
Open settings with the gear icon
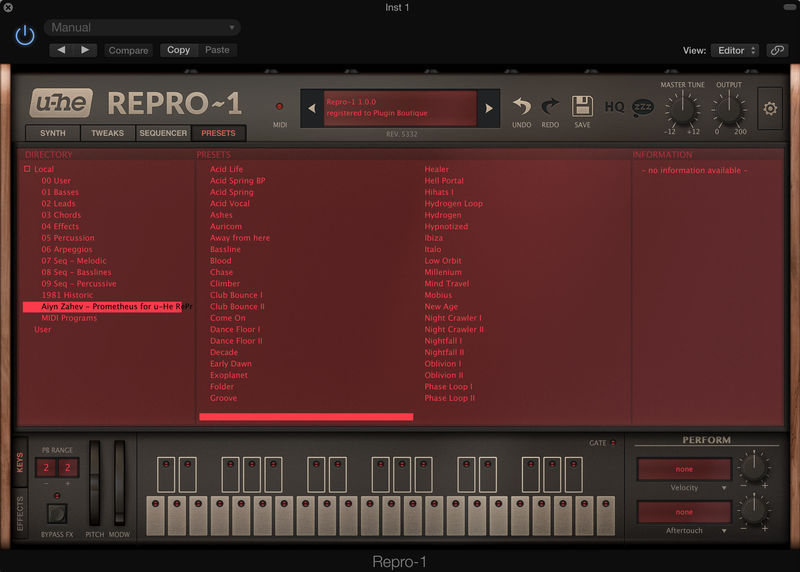770,108
